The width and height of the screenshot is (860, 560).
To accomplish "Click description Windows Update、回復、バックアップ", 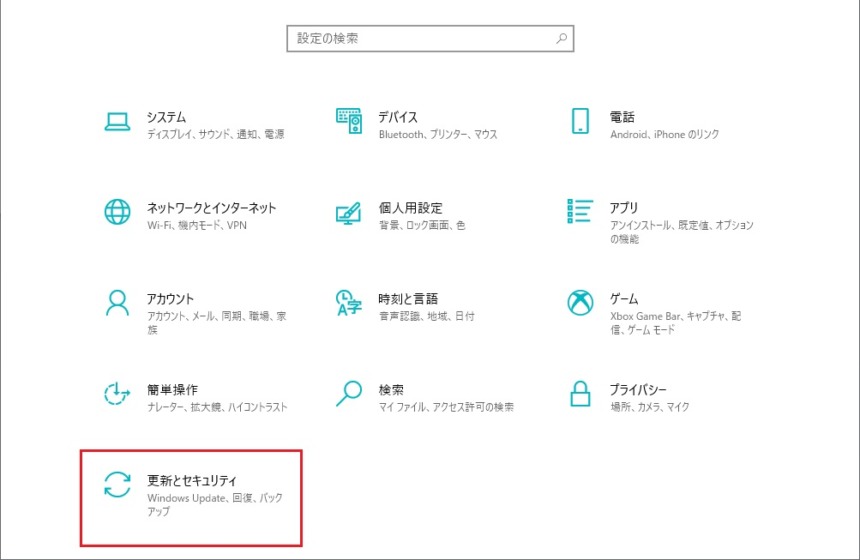I will tap(215, 505).
